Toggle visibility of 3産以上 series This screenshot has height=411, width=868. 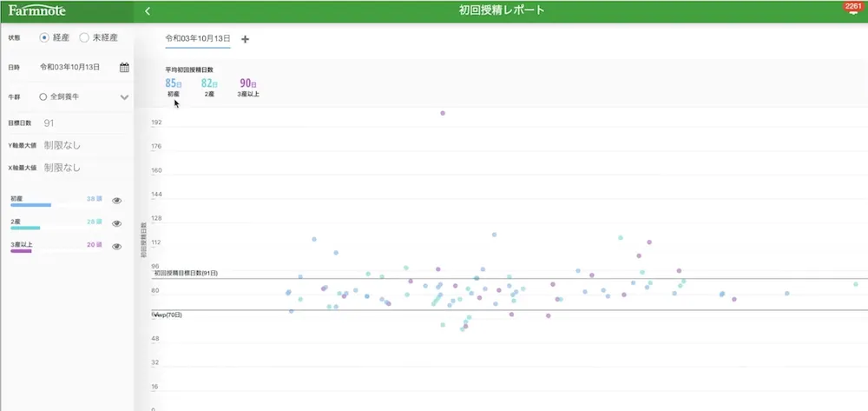116,247
